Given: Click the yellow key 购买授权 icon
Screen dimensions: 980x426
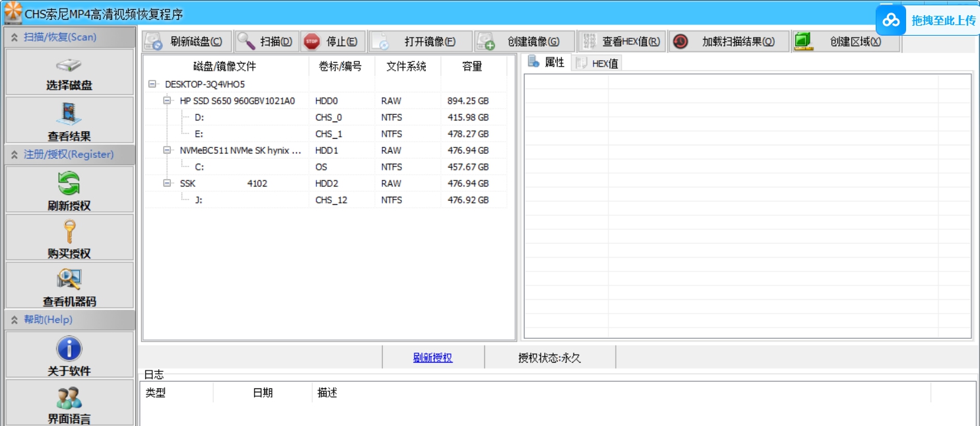Looking at the screenshot, I should [x=69, y=232].
